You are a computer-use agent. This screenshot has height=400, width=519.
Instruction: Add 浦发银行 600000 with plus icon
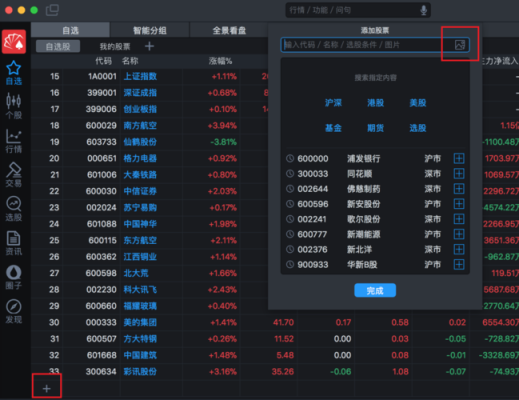[x=459, y=158]
